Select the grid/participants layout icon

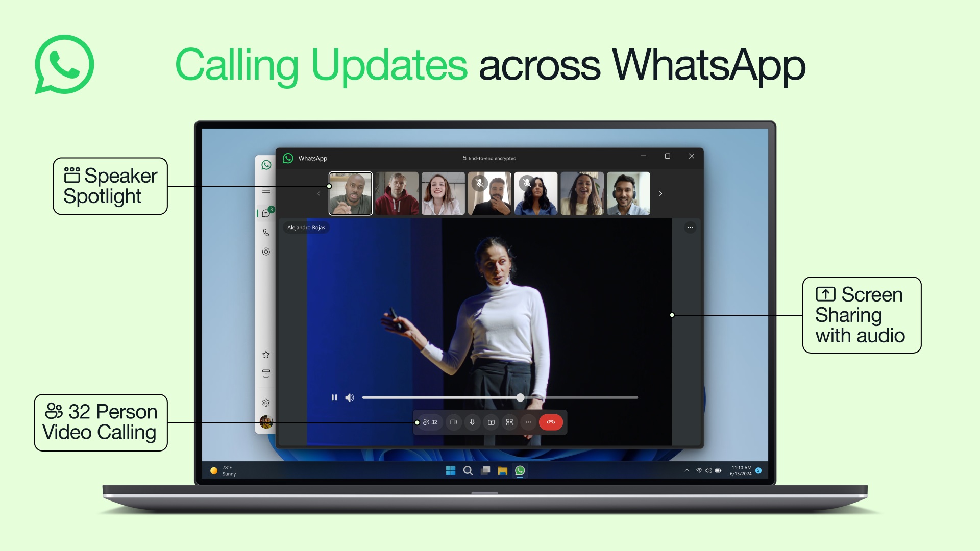pyautogui.click(x=508, y=422)
